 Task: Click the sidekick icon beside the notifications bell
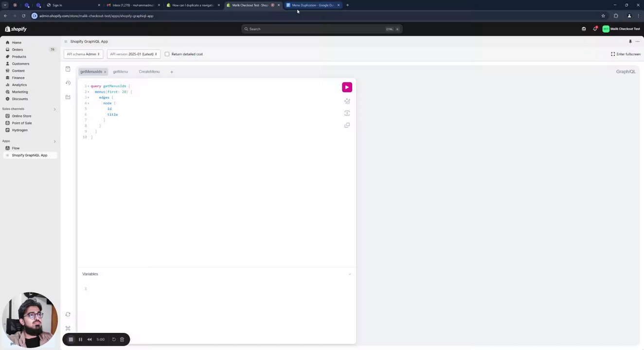pyautogui.click(x=584, y=29)
